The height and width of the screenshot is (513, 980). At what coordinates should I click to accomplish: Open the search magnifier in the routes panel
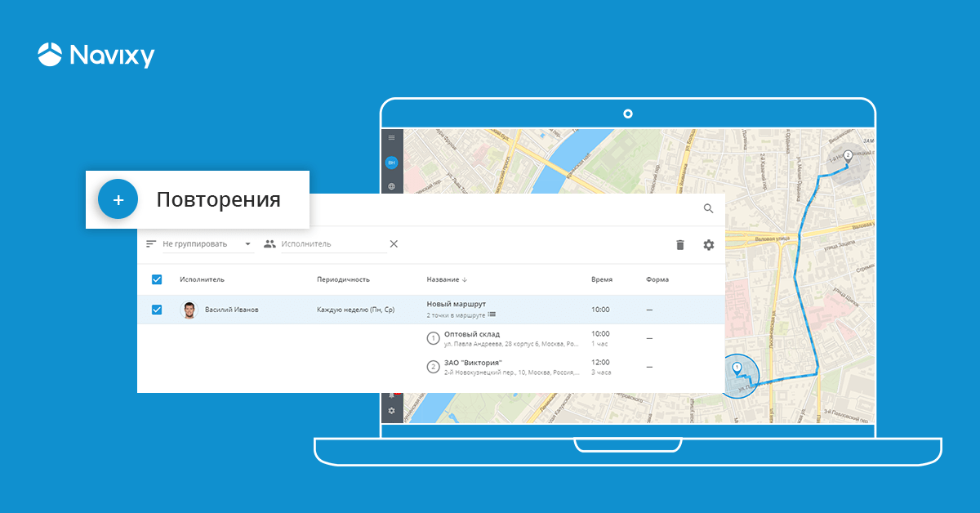point(708,209)
